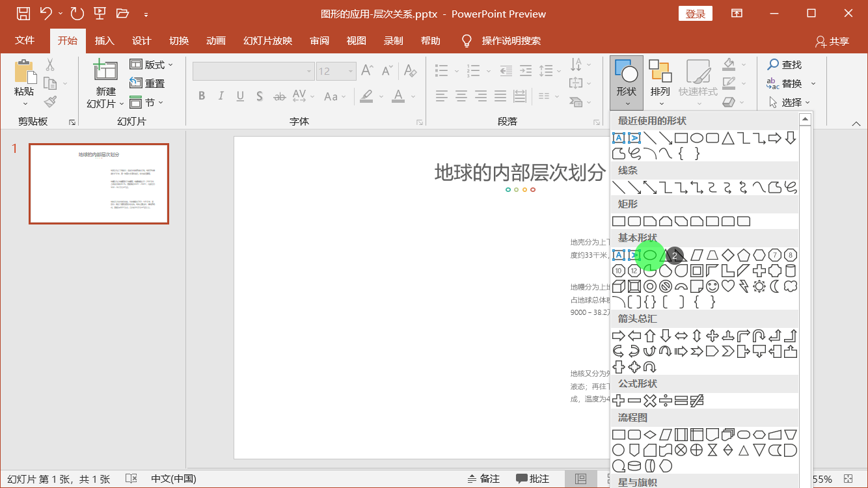Choose the not-equal equation shape

tap(697, 401)
